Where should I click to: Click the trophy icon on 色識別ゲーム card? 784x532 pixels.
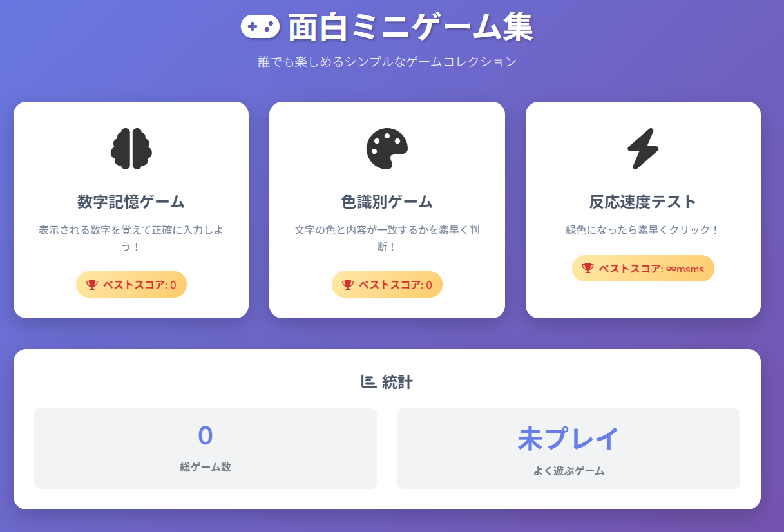348,285
